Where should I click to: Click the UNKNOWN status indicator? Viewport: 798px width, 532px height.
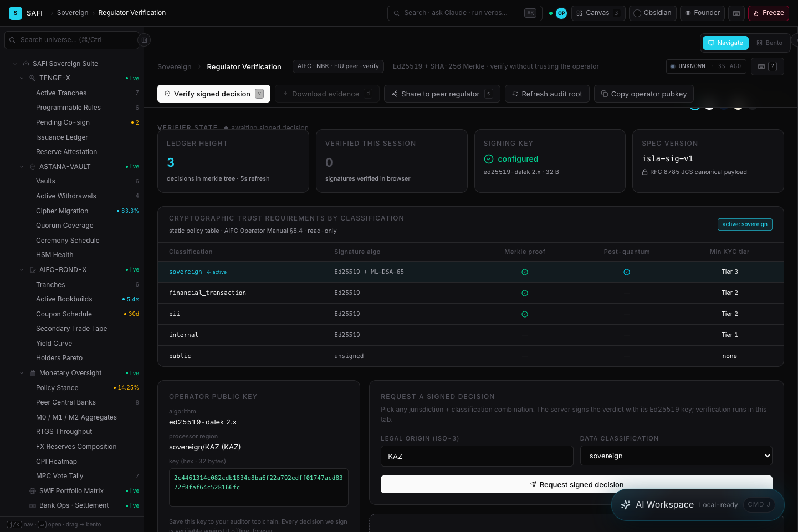(706, 66)
